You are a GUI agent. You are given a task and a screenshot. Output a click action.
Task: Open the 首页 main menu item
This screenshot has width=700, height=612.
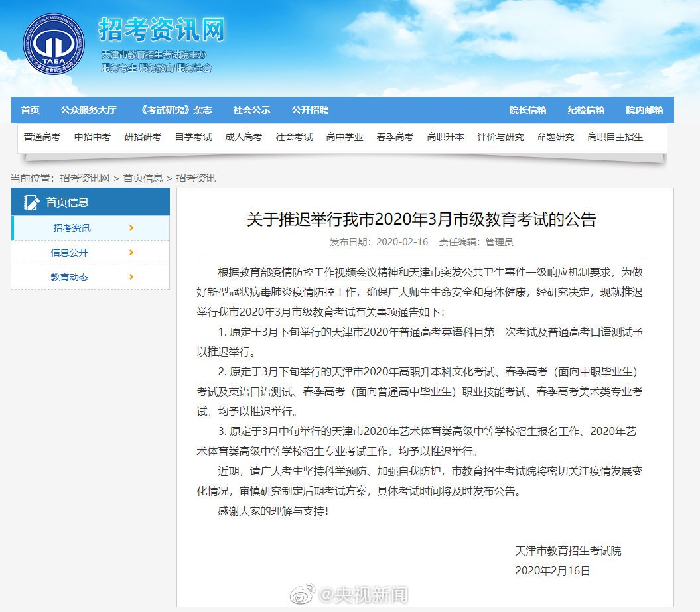click(x=30, y=110)
